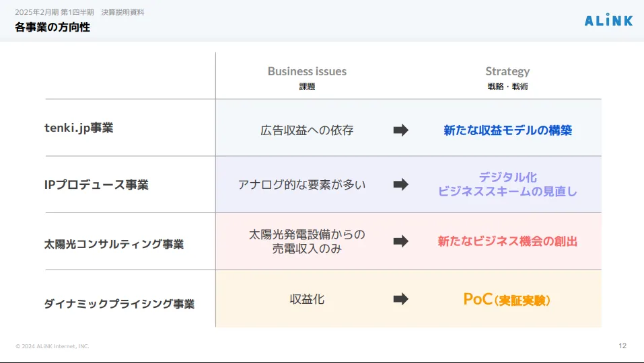Click the header text 2025年2月期 第1四半期 決算説明資料

coord(79,12)
